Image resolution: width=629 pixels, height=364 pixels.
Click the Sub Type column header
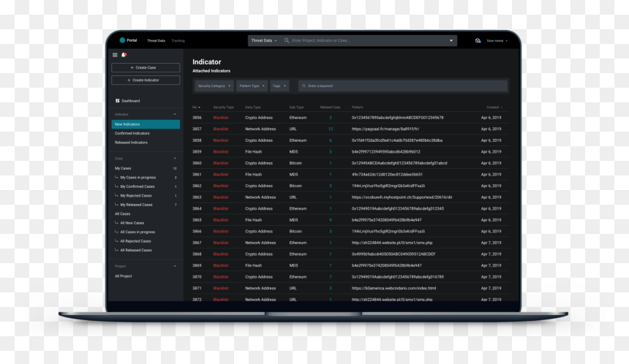[296, 107]
